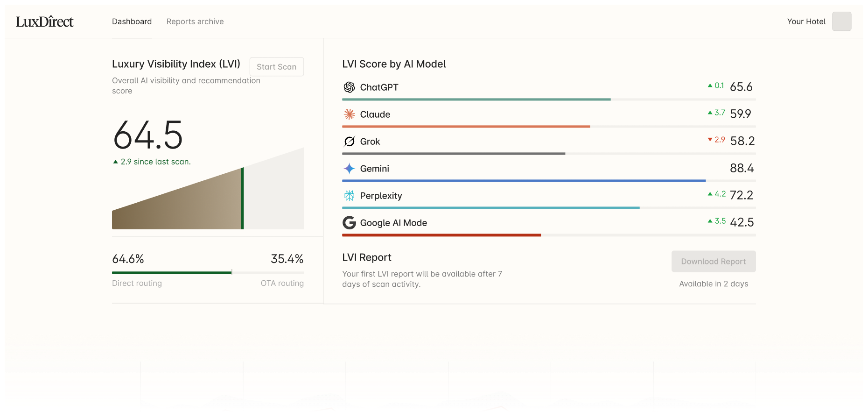Click the 35.4% OTA routing value
Viewport: 868px width, 412px height.
pos(287,259)
